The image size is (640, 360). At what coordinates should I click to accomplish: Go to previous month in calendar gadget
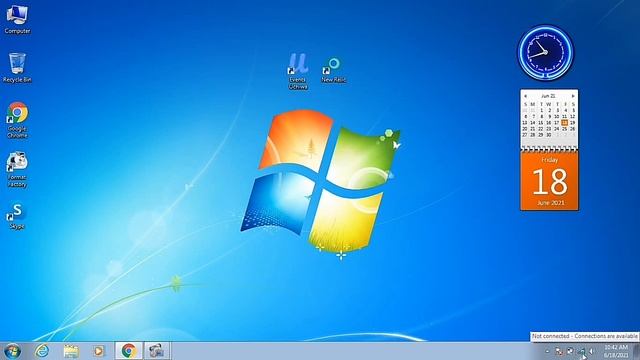(525, 96)
